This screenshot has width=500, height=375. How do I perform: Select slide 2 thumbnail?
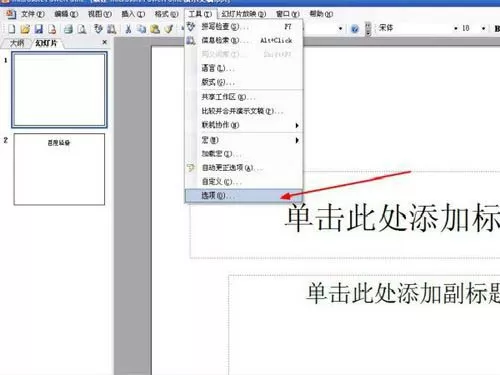coord(59,169)
